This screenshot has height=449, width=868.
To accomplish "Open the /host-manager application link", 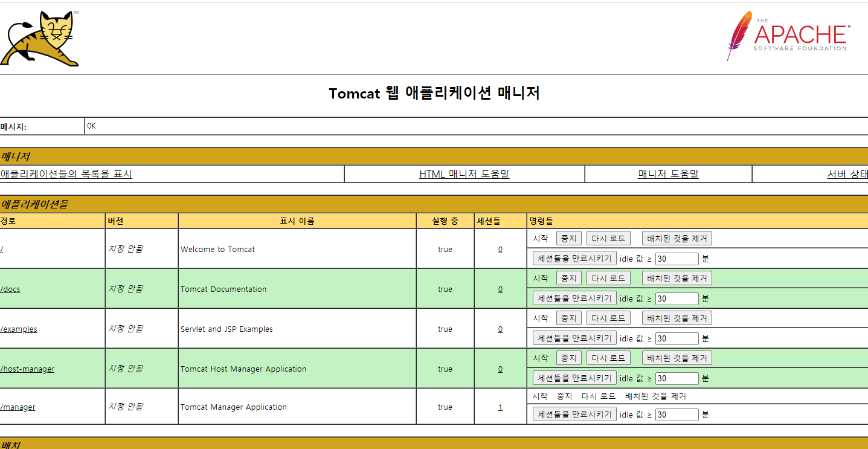I will click(x=27, y=369).
